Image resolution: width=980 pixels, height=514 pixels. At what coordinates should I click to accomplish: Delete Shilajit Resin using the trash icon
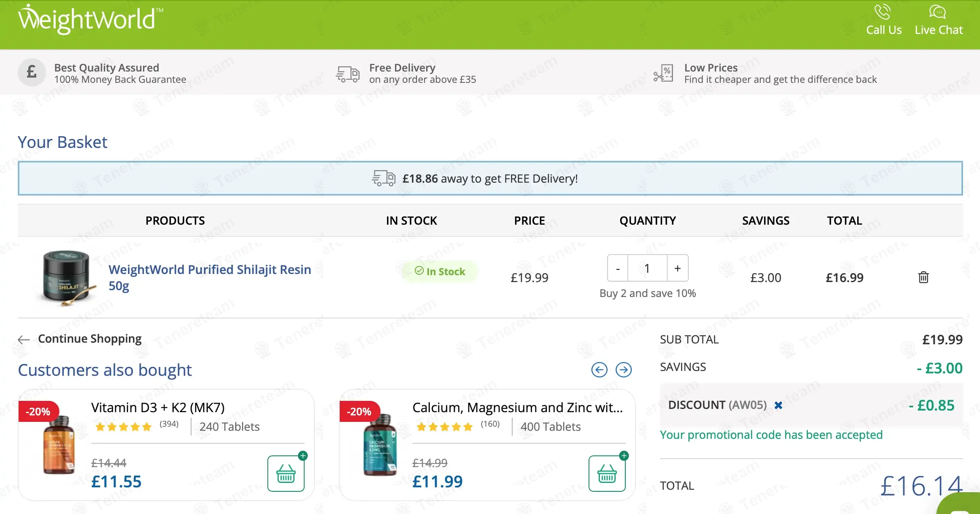(923, 277)
